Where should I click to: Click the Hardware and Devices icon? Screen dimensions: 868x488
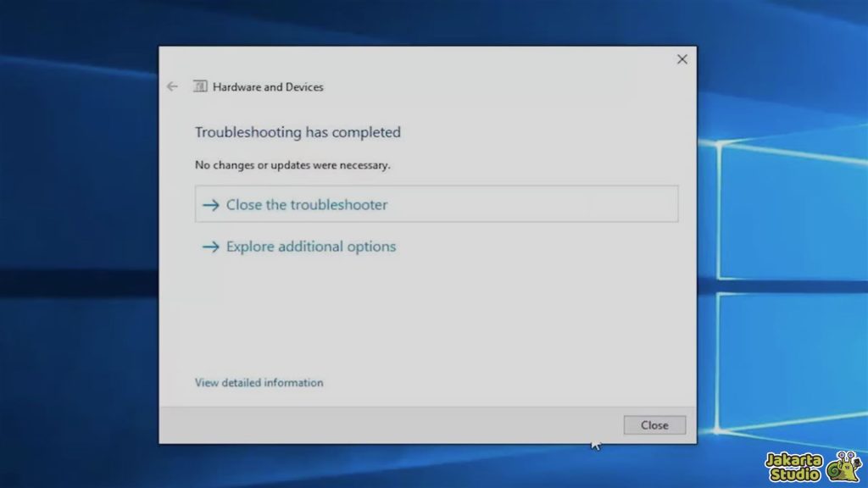point(200,86)
